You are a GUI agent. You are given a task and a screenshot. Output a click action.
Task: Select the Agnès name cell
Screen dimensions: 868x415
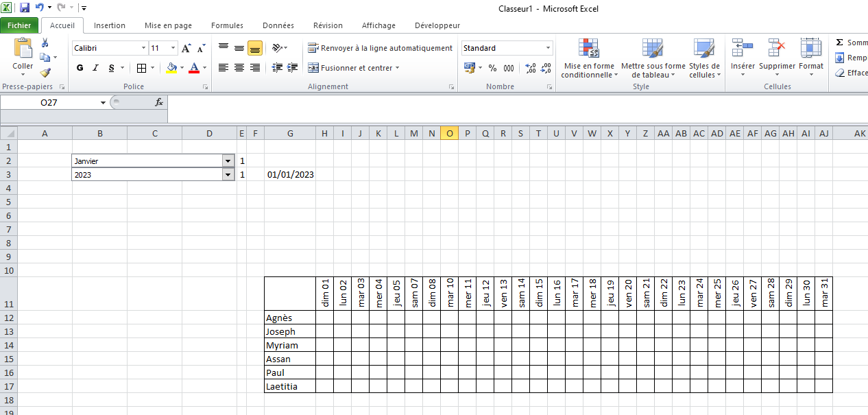[290, 318]
